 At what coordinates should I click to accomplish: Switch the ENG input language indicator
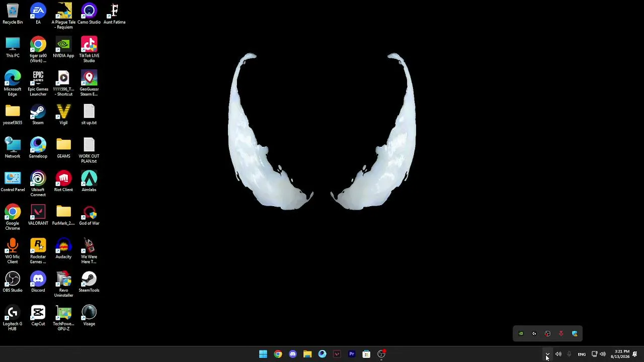582,354
